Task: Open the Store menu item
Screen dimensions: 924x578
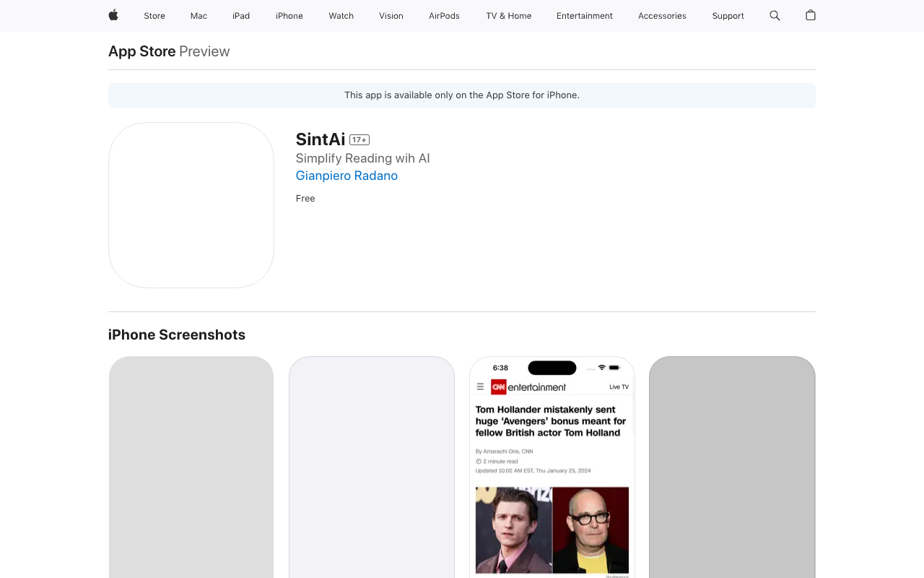Action: pos(154,16)
